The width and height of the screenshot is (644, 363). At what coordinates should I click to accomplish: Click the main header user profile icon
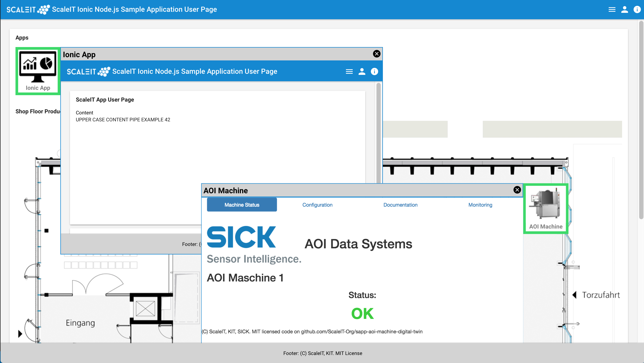tap(625, 10)
